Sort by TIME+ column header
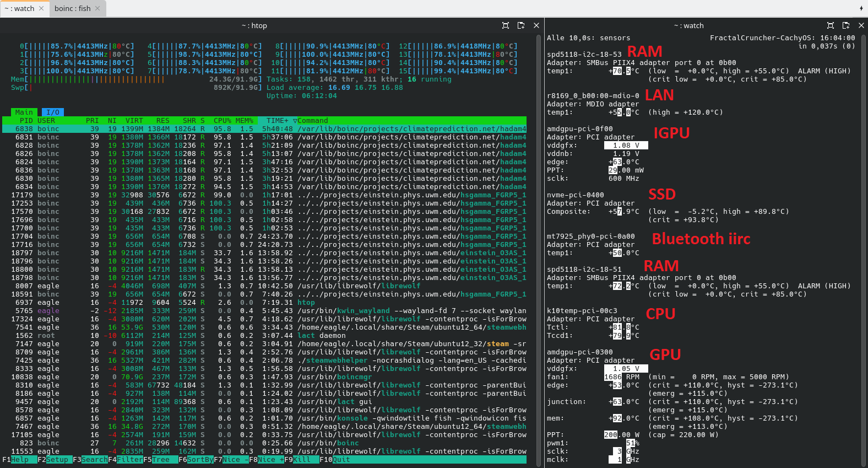The image size is (868, 468). (278, 121)
